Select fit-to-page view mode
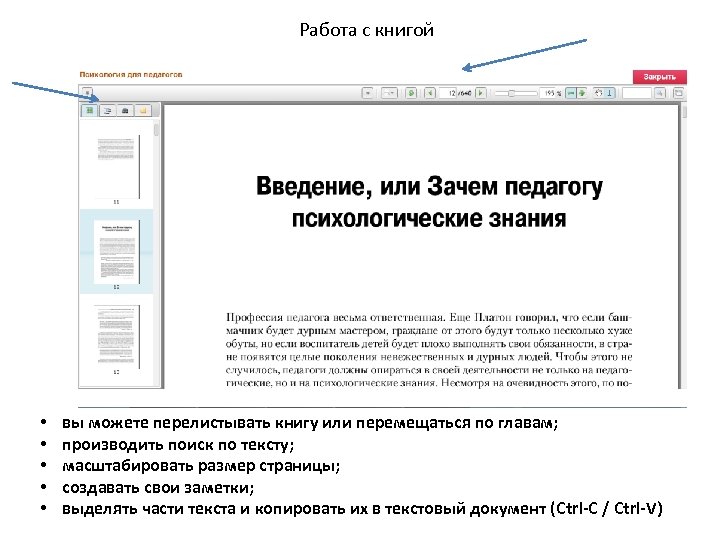The width and height of the screenshot is (720, 540). tap(582, 93)
